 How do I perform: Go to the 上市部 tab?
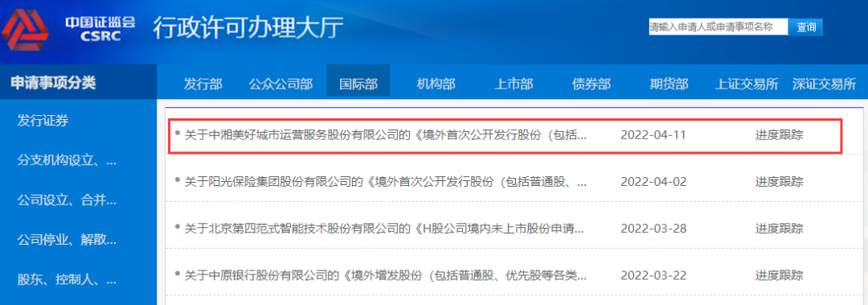tap(514, 84)
